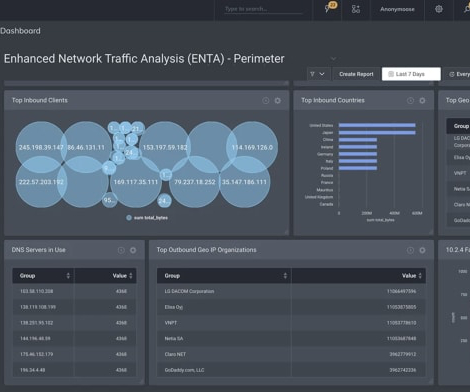Open DNS Servers in Use settings gear

tap(133, 250)
